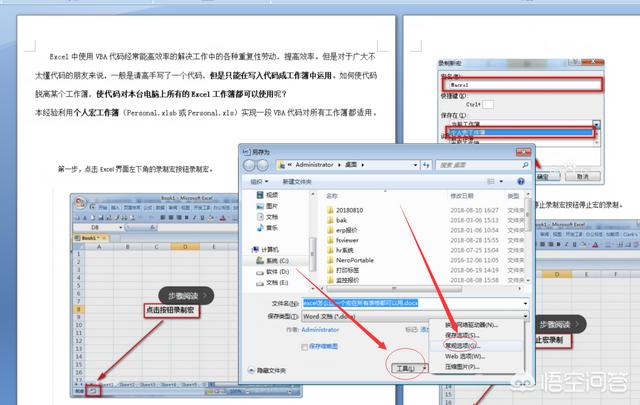Screen dimensions: 640x405
Task: Click the 文件名 input field
Action: point(411,303)
